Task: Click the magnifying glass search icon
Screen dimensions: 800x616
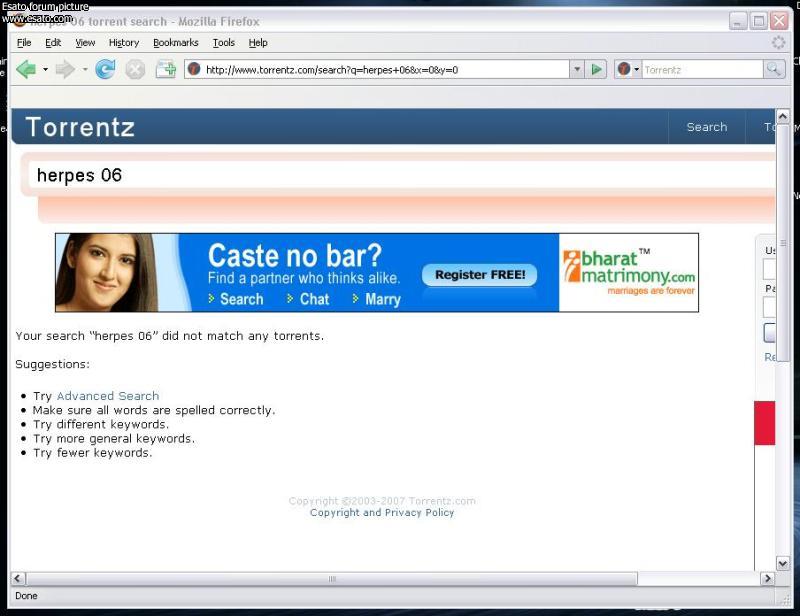Action: point(774,69)
